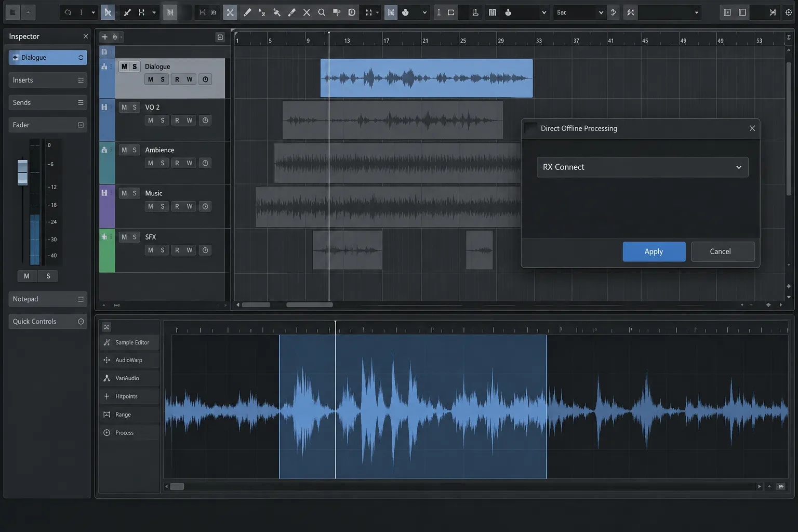Solo the channel using Inspector fader's S button

[48, 276]
